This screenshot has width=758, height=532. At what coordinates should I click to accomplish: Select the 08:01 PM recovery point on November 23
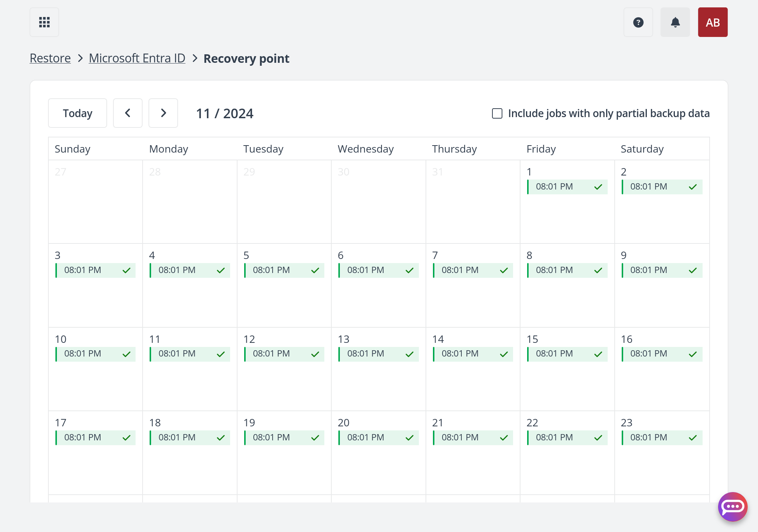[x=662, y=438]
